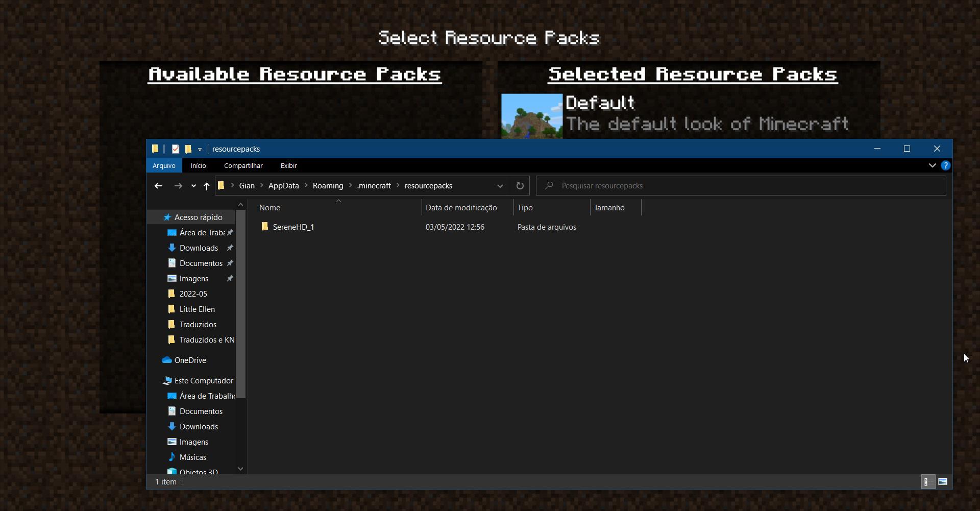980x511 pixels.
Task: Open the recent locations dropdown
Action: point(193,186)
